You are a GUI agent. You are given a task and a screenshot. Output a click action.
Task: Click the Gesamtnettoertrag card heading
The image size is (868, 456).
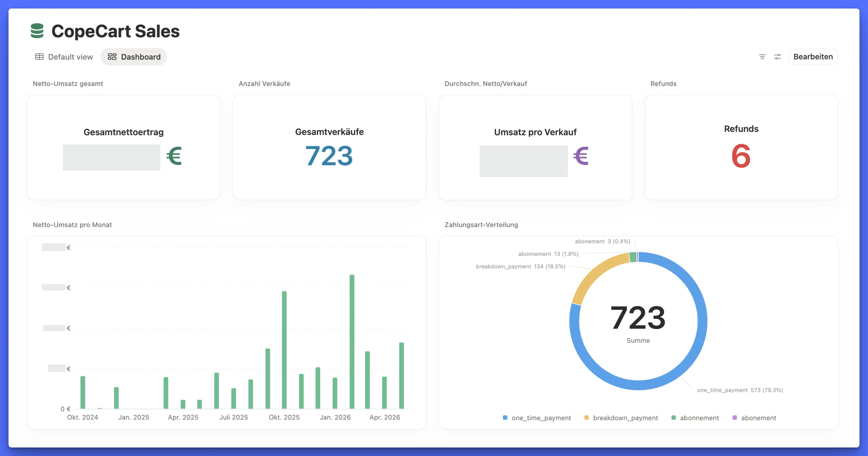click(123, 132)
